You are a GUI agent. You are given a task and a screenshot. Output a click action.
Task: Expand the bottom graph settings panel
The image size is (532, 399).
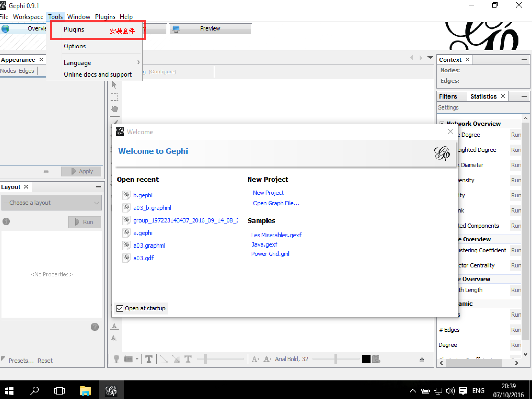pyautogui.click(x=422, y=360)
